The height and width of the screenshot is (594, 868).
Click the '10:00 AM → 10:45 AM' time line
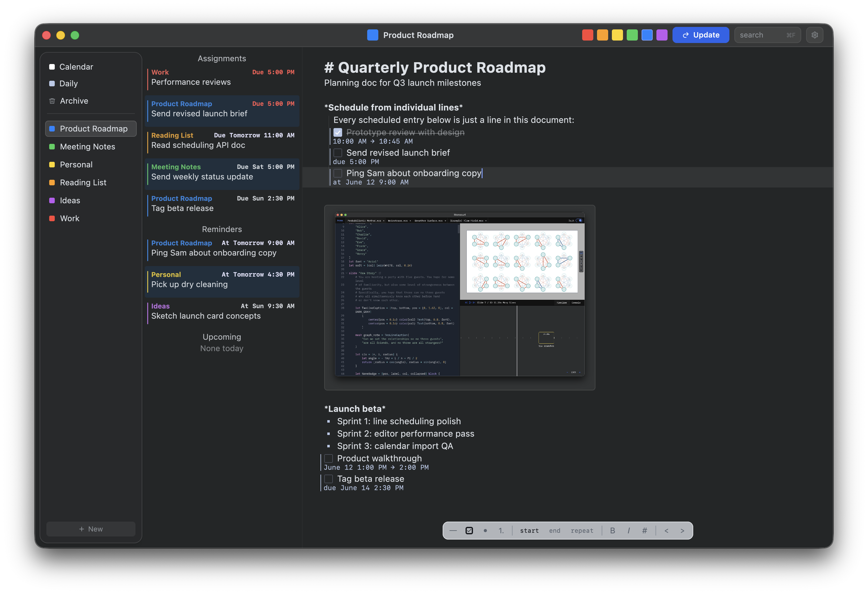(372, 141)
